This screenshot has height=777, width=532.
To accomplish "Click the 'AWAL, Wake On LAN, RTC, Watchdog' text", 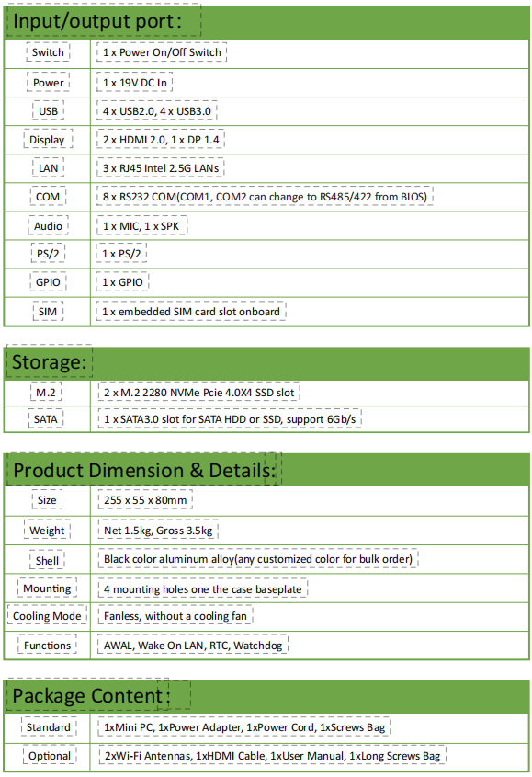I will 193,646.
